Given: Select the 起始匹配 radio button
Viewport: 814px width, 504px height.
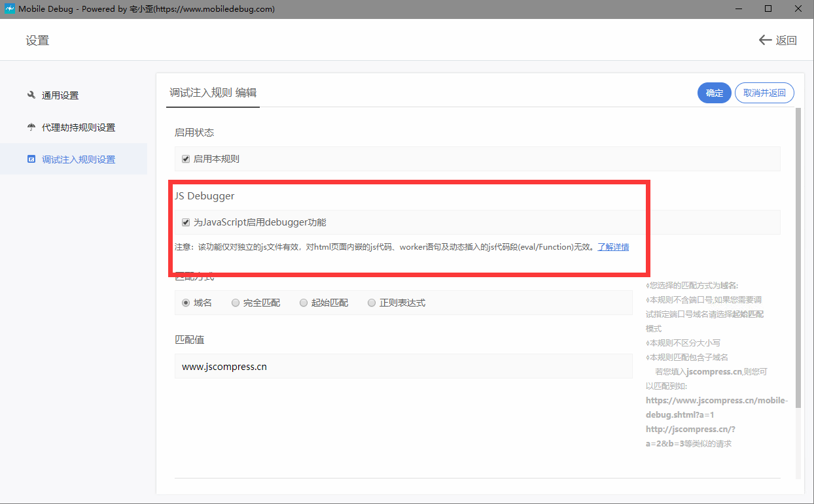Looking at the screenshot, I should (304, 303).
